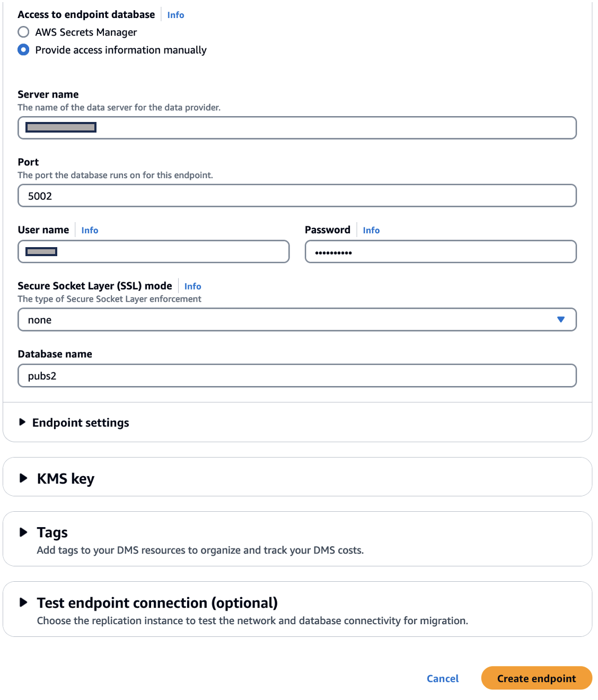Click the SSL mode dropdown arrow

[561, 319]
